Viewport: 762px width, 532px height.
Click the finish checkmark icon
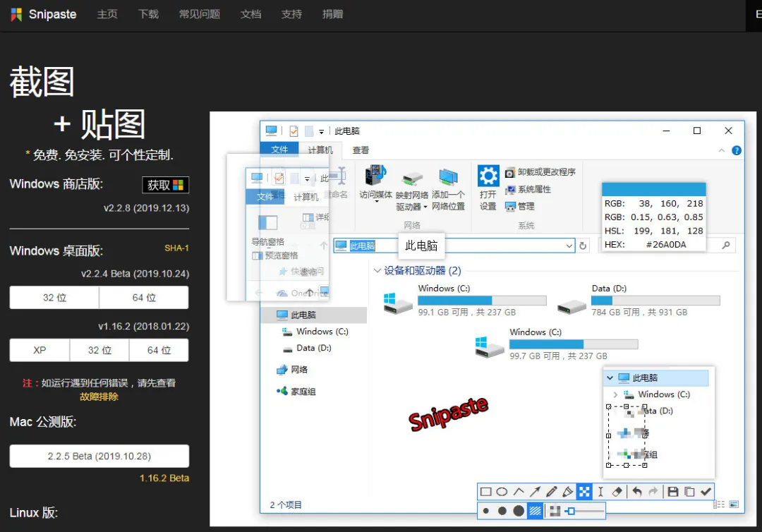pos(706,492)
